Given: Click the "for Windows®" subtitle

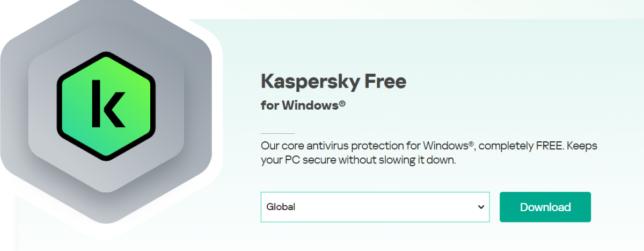Looking at the screenshot, I should click(303, 105).
